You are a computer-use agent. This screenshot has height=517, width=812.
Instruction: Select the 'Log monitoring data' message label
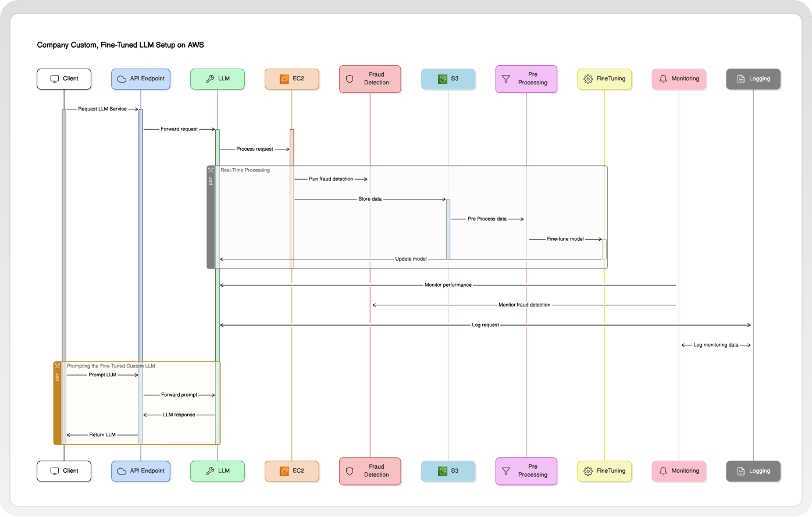pyautogui.click(x=716, y=345)
